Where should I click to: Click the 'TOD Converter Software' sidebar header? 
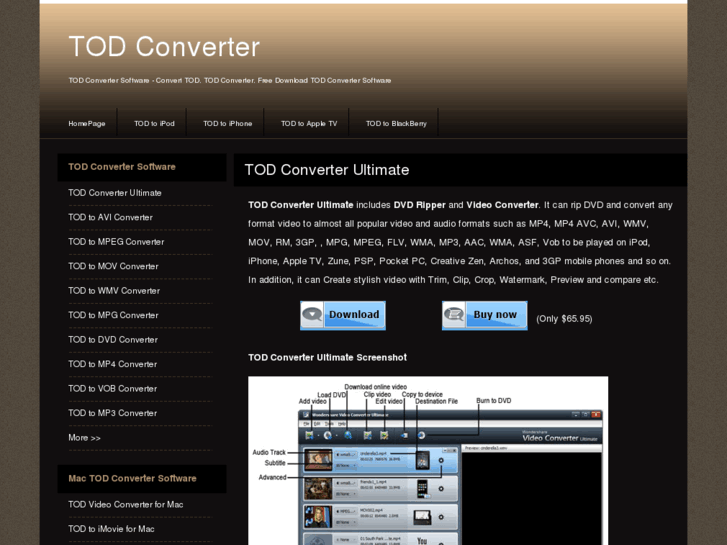[122, 167]
